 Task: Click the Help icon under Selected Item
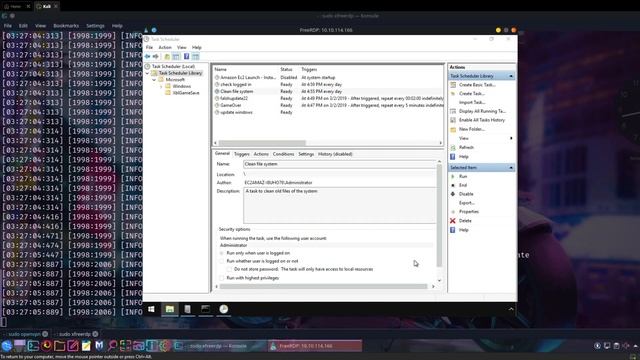point(453,230)
